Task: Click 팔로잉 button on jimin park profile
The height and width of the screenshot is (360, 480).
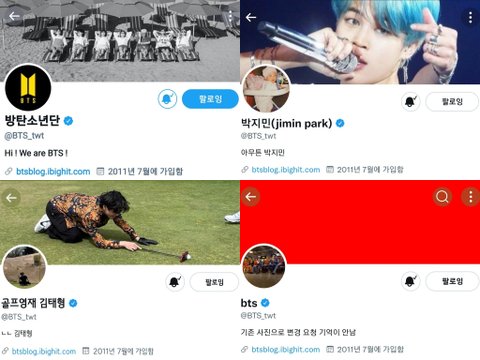Action: tap(452, 101)
